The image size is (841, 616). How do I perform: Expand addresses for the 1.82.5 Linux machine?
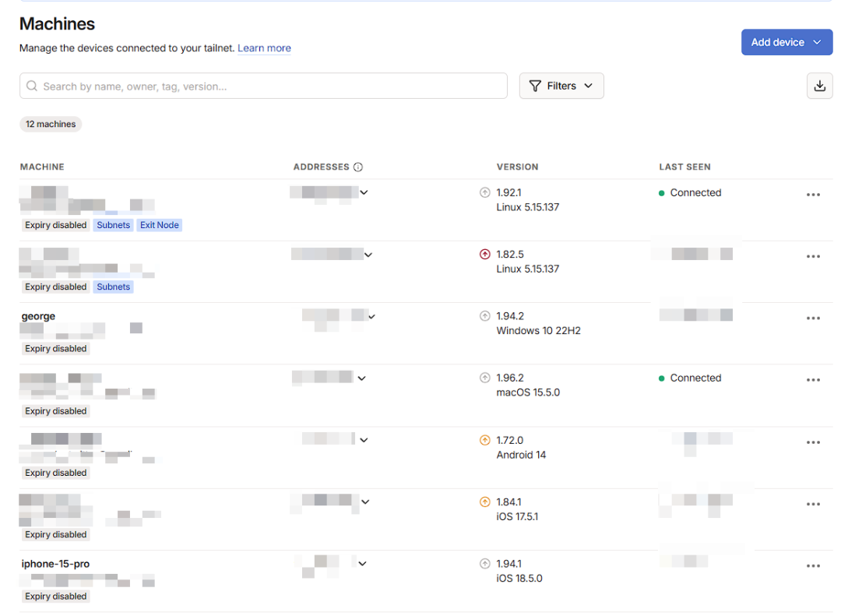pos(368,255)
